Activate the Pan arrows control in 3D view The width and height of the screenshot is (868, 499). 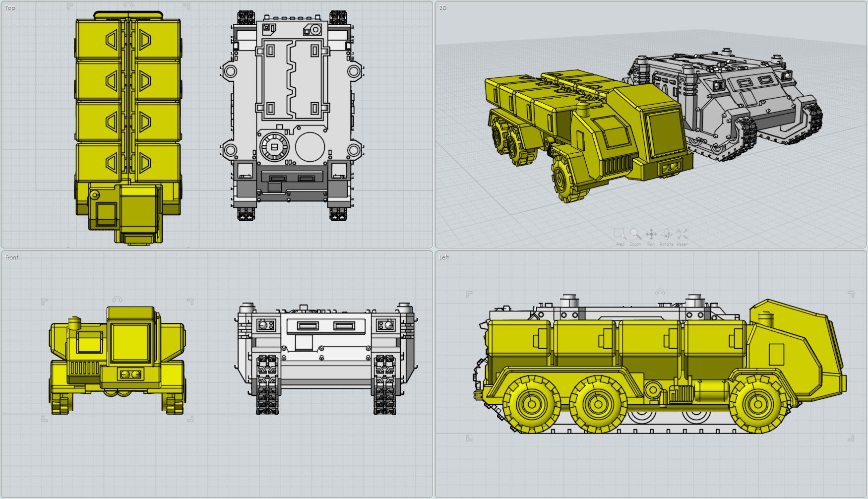[651, 234]
